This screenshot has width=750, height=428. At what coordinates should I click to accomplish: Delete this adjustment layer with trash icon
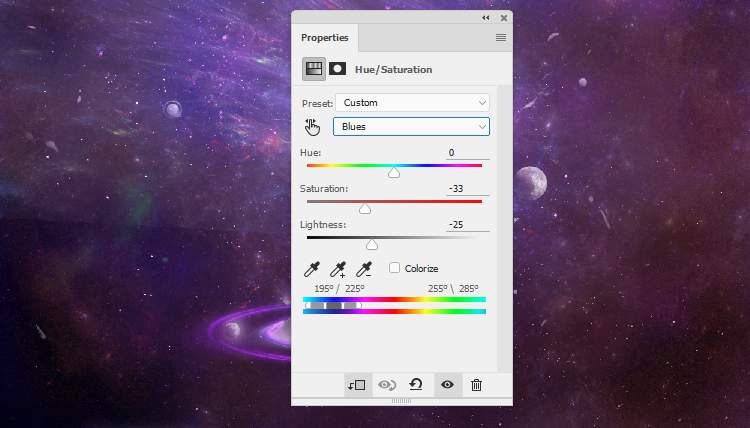coord(476,385)
